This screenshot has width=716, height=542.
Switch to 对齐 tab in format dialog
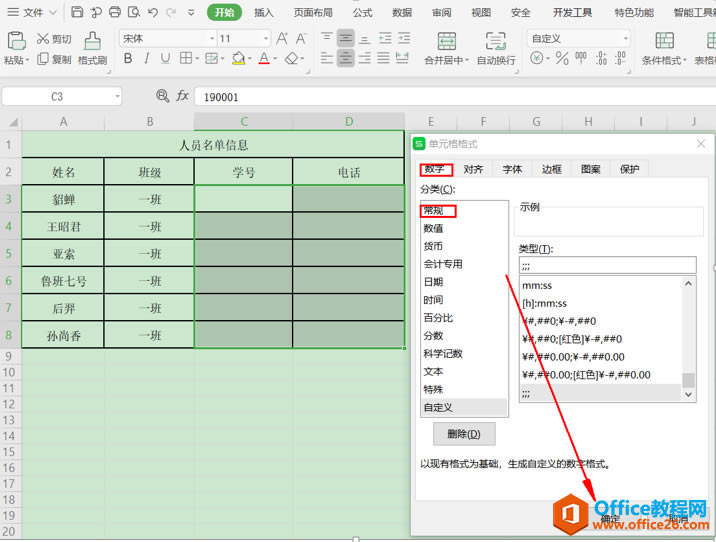click(x=473, y=169)
